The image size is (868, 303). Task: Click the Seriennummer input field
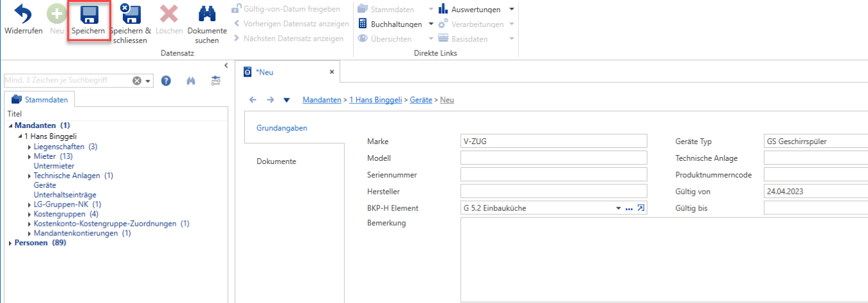point(554,175)
